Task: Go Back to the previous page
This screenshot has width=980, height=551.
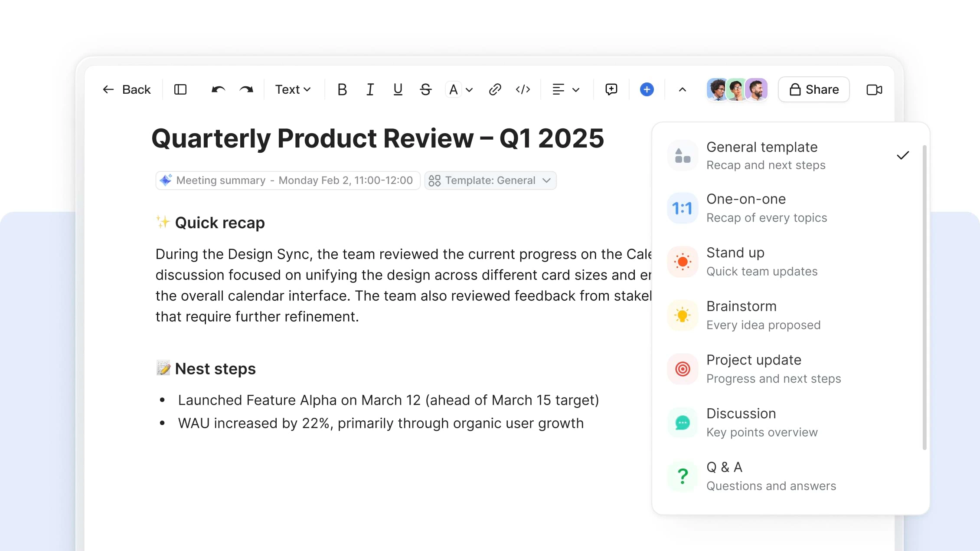Action: 127,89
